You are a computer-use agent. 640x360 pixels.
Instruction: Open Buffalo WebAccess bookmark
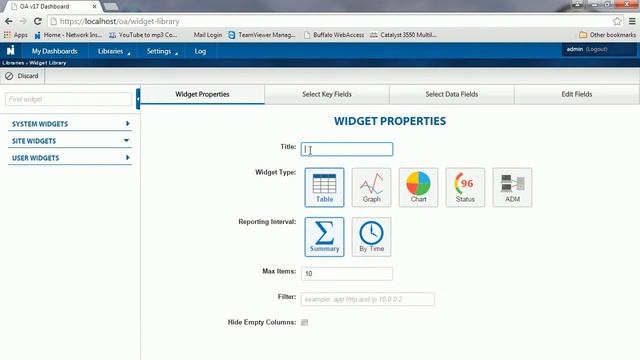[x=334, y=35]
